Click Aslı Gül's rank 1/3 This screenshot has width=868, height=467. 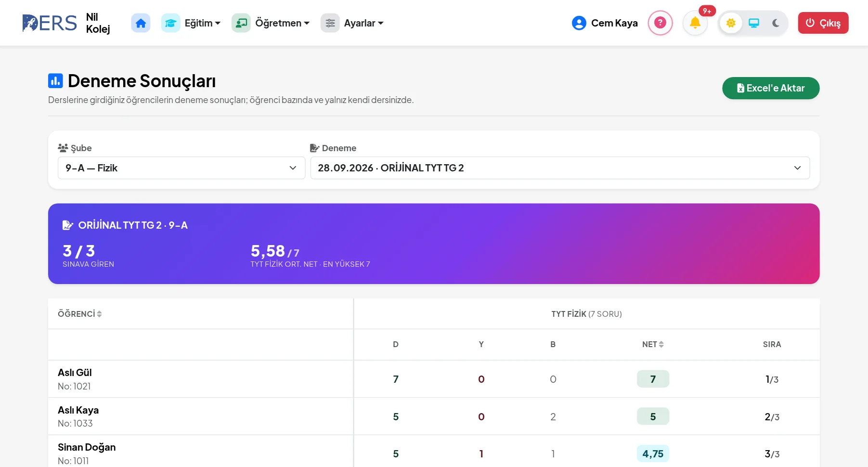point(772,379)
